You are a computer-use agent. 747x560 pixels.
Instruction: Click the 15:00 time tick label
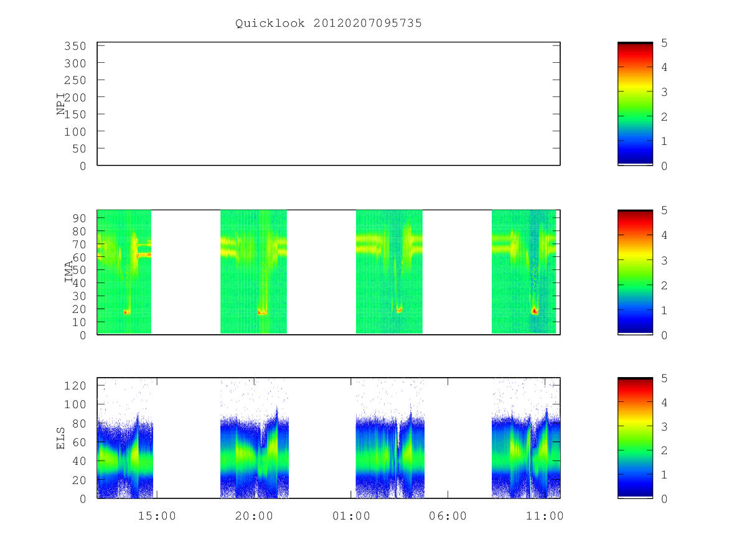click(156, 516)
